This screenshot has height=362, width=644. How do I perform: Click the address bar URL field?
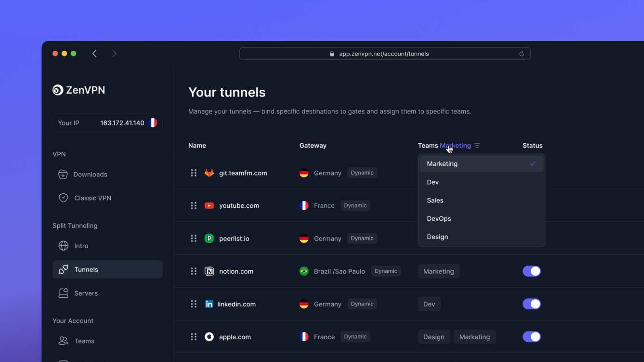pyautogui.click(x=385, y=53)
